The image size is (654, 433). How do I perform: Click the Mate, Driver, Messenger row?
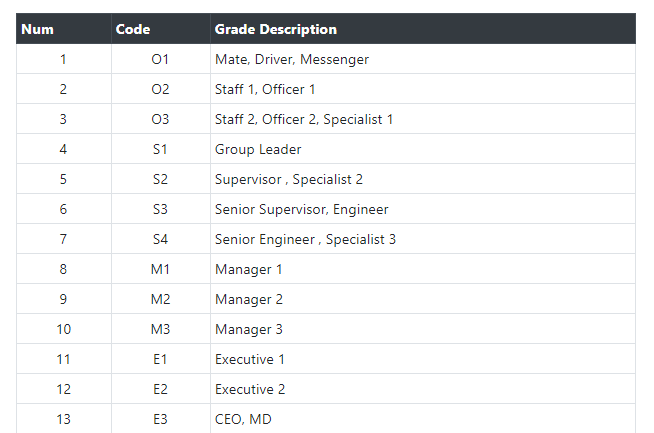click(x=292, y=59)
